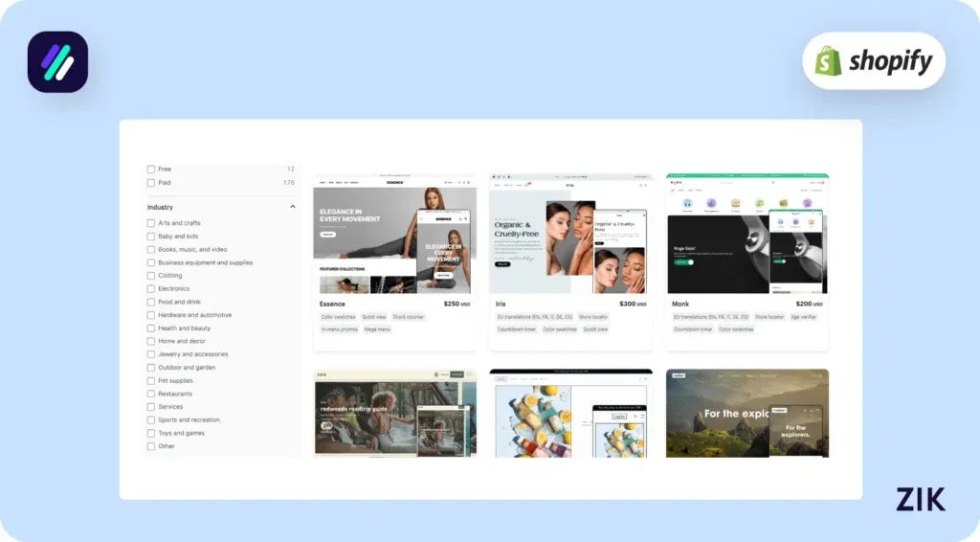
Task: Click the Stock counter tag
Action: point(408,317)
